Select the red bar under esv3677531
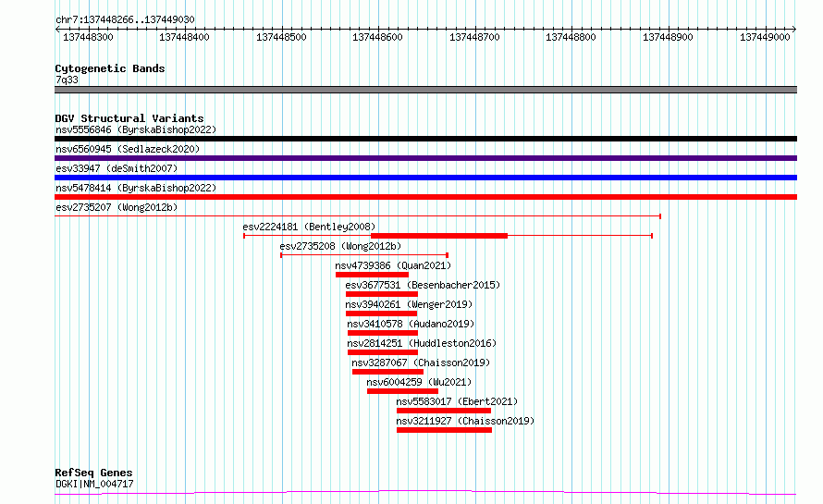The image size is (823, 504). (382, 294)
